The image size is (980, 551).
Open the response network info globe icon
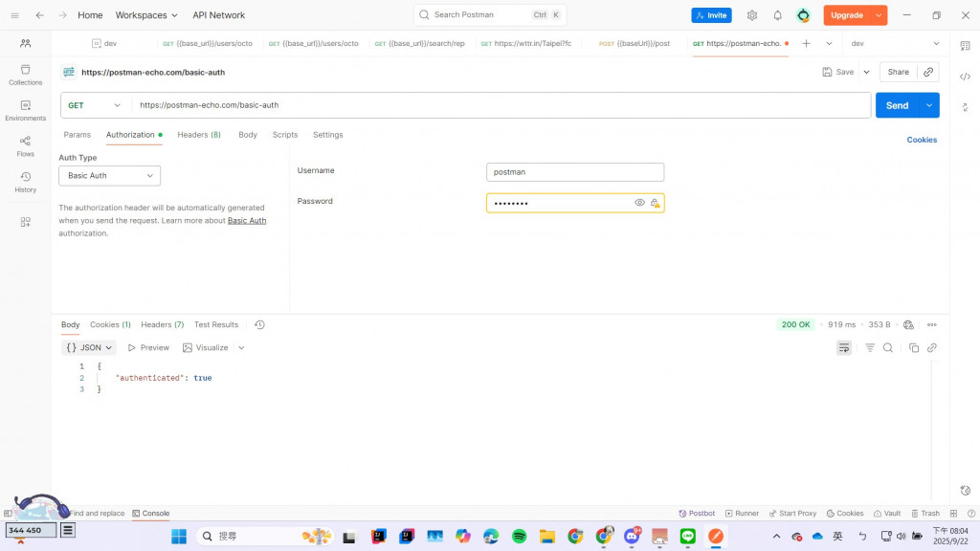(908, 324)
